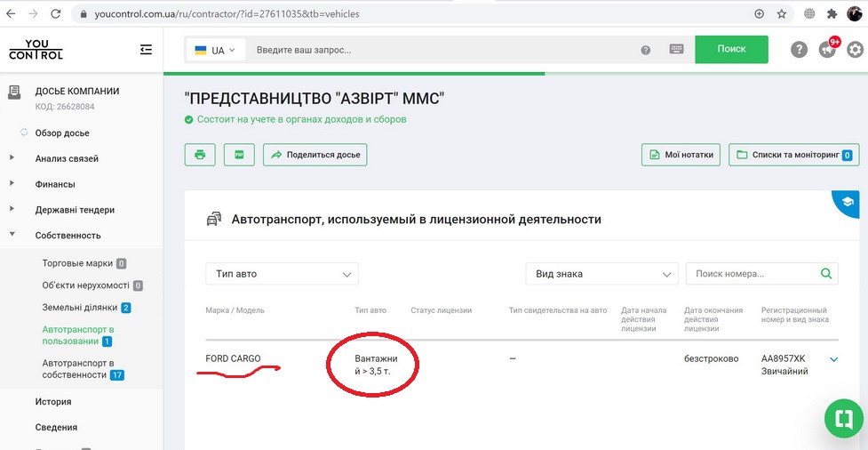Open Сведения in sidebar
Image resolution: width=868 pixels, height=450 pixels.
56,427
